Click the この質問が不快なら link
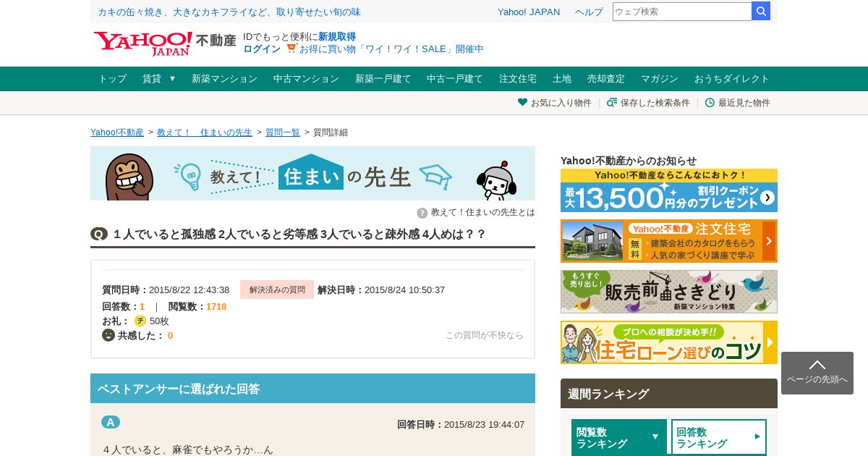 point(484,335)
